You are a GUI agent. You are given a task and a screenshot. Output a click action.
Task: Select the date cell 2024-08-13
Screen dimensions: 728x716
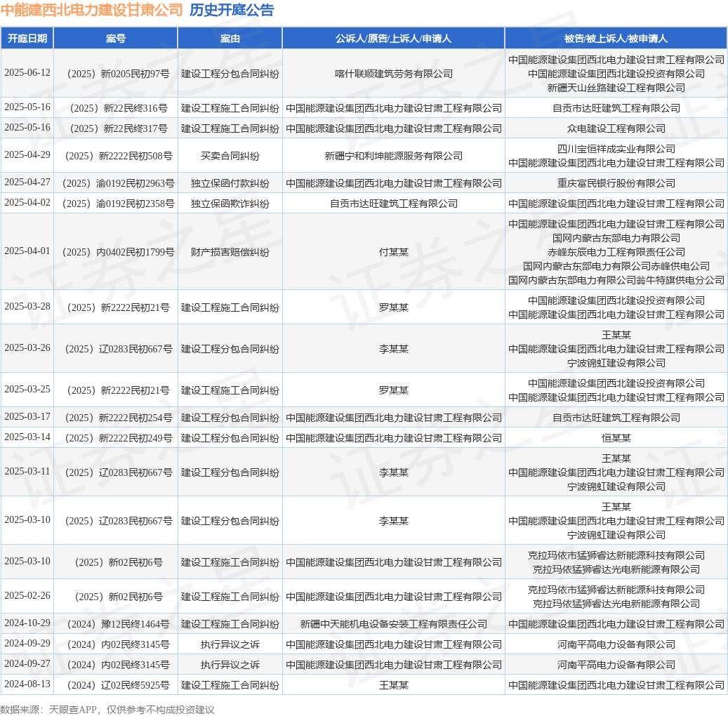click(27, 684)
